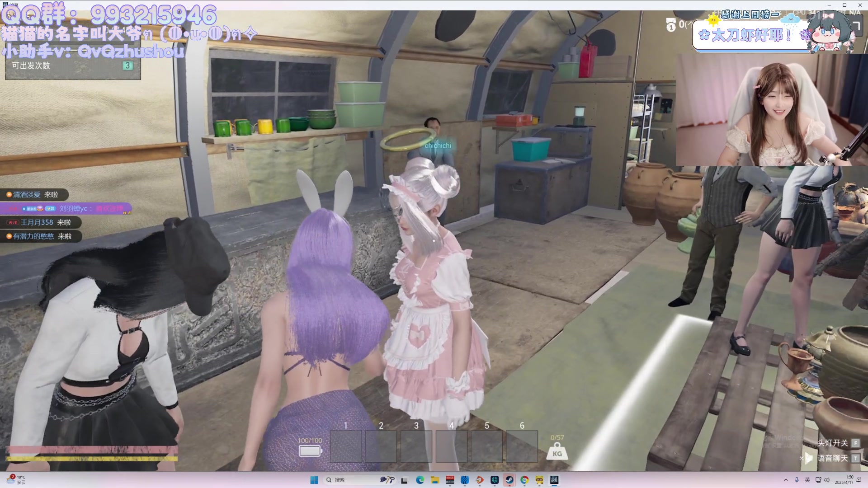The image size is (868, 488).
Task: Open the volume tray icon
Action: coord(827,480)
